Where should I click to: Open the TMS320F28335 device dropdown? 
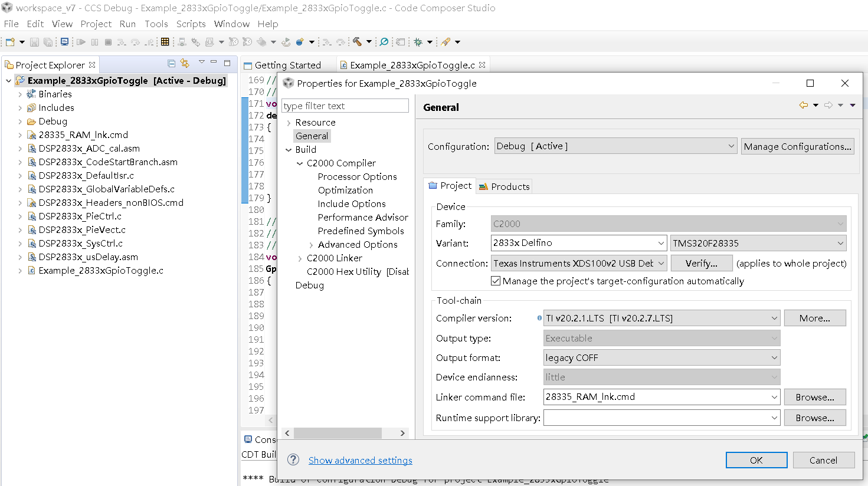[x=758, y=243]
